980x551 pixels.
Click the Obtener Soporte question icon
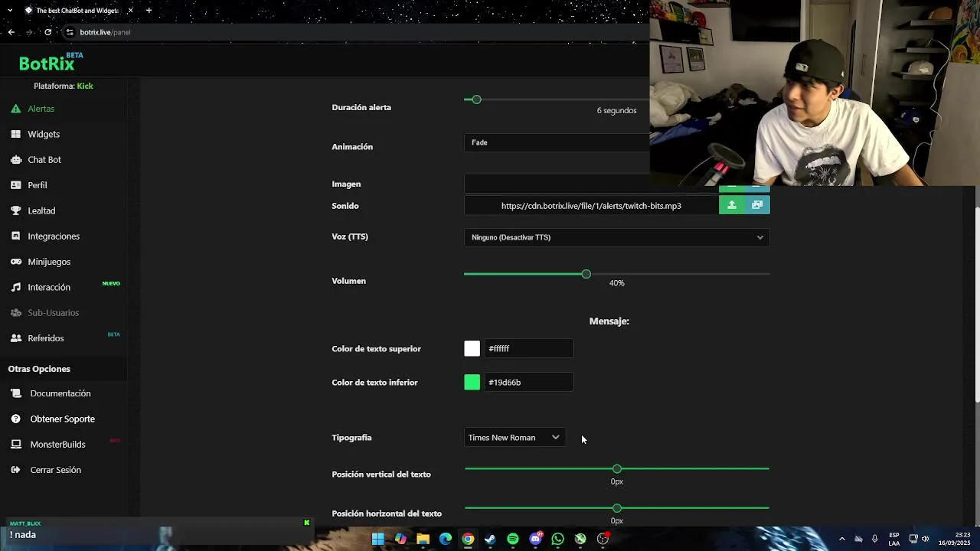point(15,419)
